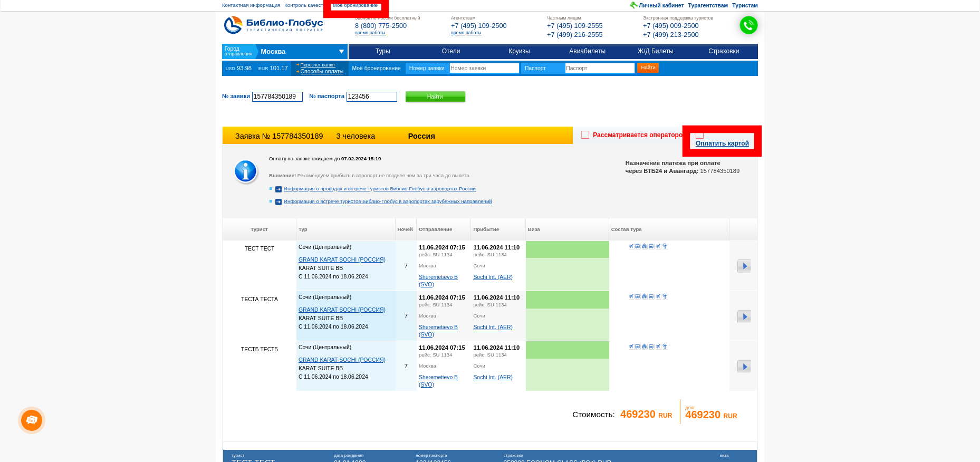Open the GRAND KARAT SOCHI link for ТЕСТ ТЕСТ
The width and height of the screenshot is (980, 462).
point(342,259)
